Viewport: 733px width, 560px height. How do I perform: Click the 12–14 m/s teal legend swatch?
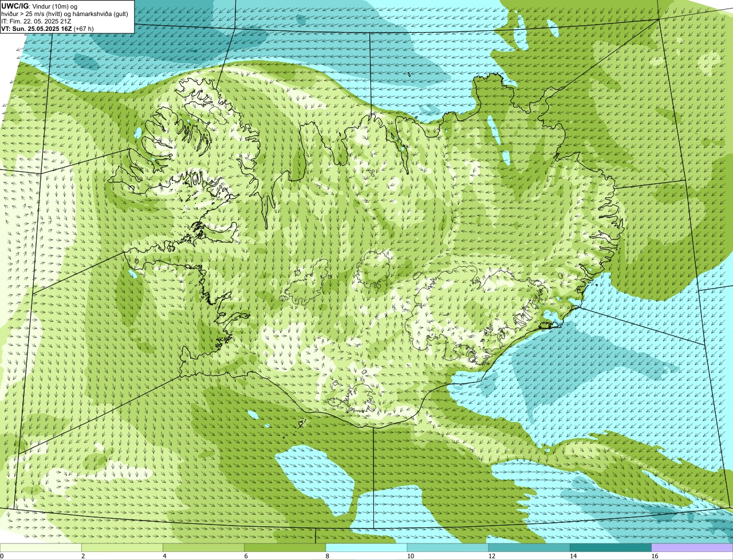529,547
